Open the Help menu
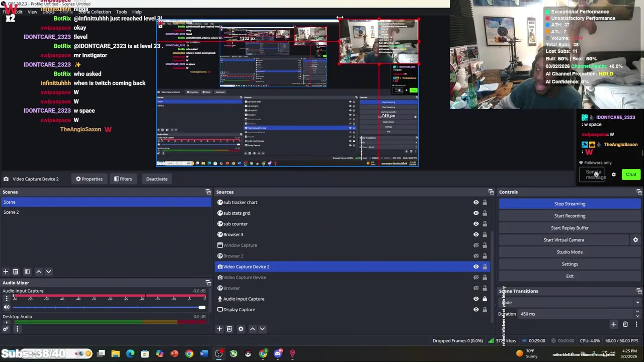 coord(137,12)
